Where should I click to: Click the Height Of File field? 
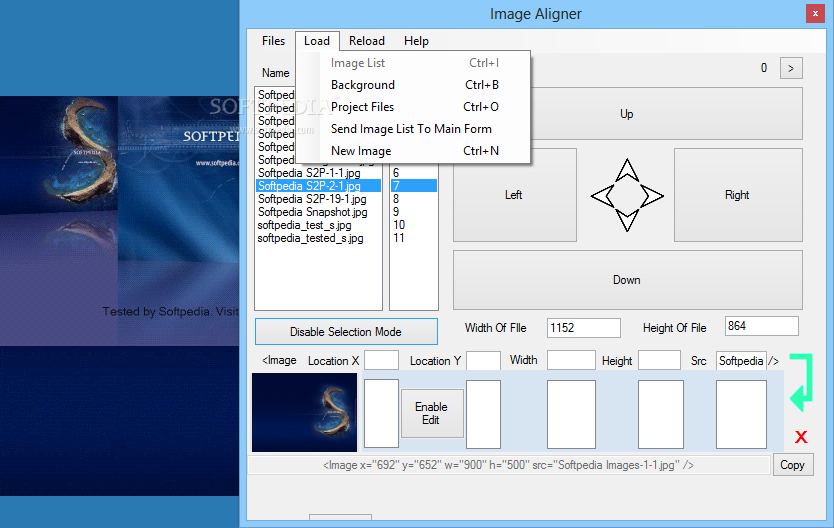point(762,326)
